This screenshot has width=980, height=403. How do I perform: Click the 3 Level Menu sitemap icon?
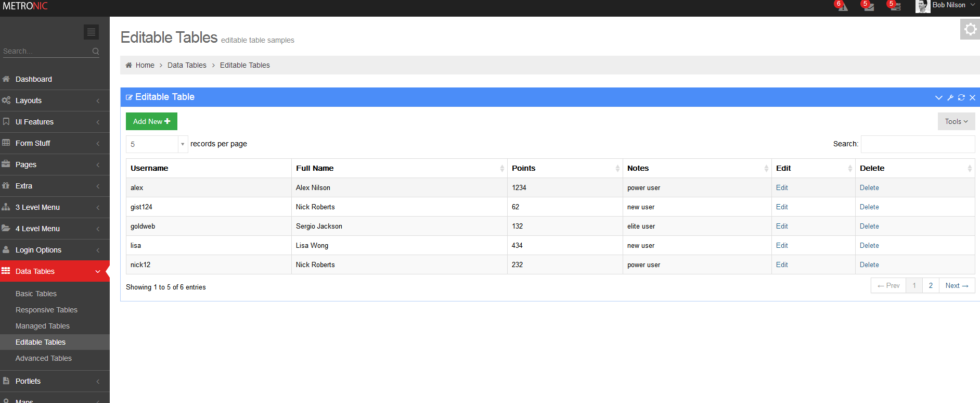coord(6,207)
